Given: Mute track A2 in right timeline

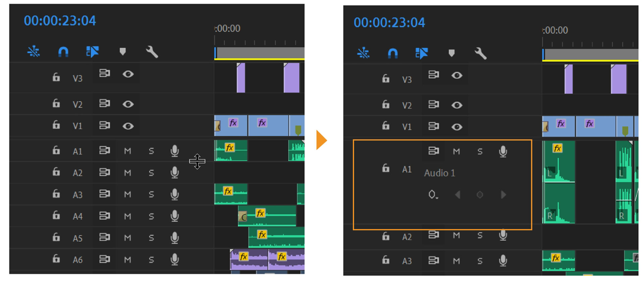Looking at the screenshot, I should pos(456,235).
